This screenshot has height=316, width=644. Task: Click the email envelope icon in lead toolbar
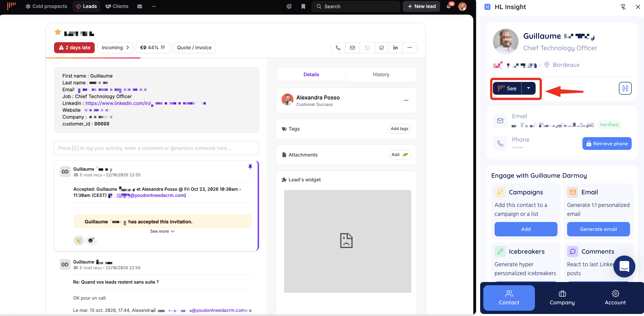point(352,47)
